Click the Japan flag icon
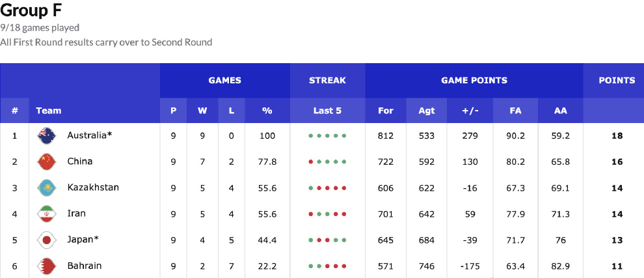Viewport: 644px width, 278px height. click(46, 240)
